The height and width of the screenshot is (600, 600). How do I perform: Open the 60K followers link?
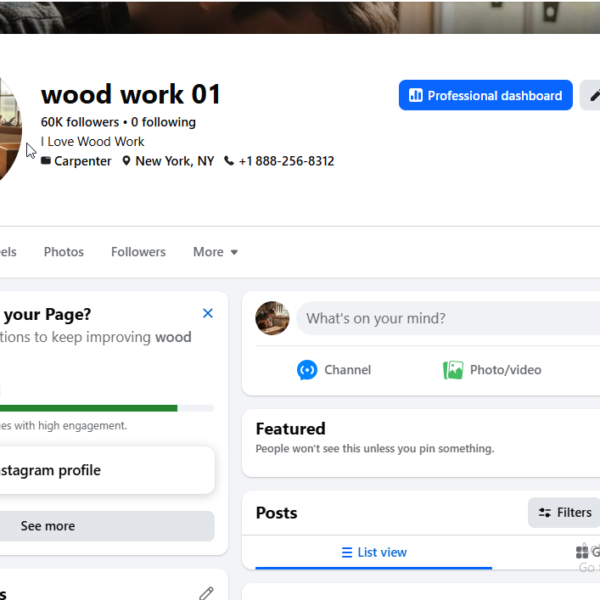click(80, 122)
